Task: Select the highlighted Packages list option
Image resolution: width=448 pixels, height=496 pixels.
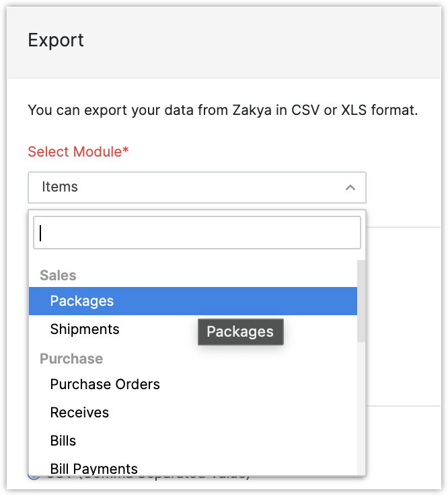Action: coord(82,301)
